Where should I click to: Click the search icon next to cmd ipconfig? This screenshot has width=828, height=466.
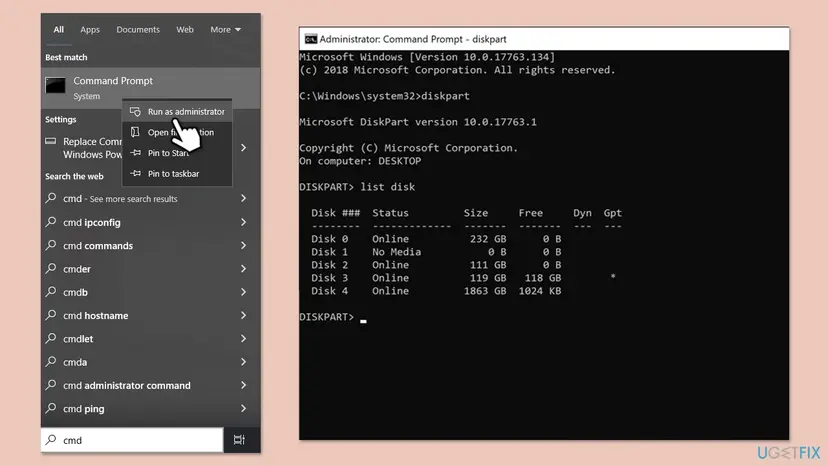[x=51, y=222]
